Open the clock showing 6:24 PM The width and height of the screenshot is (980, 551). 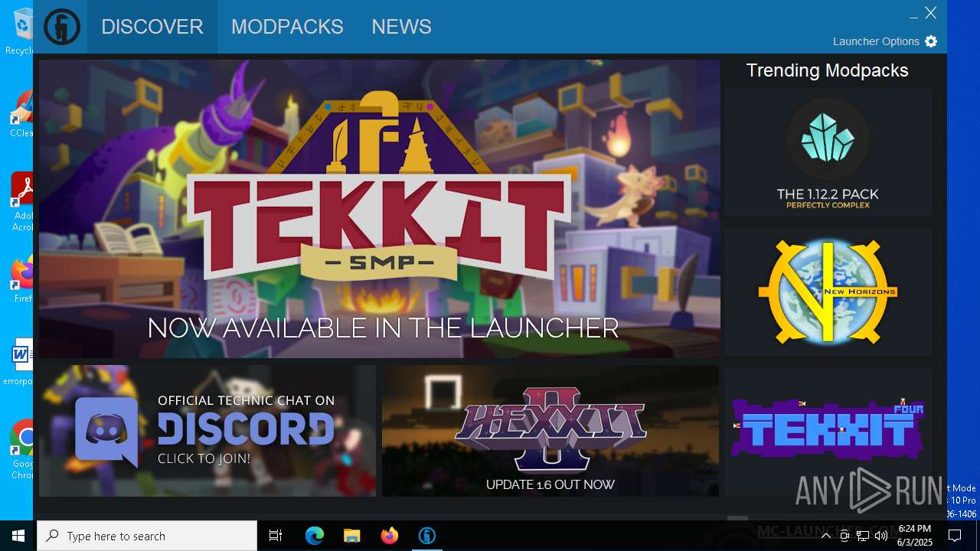(915, 536)
